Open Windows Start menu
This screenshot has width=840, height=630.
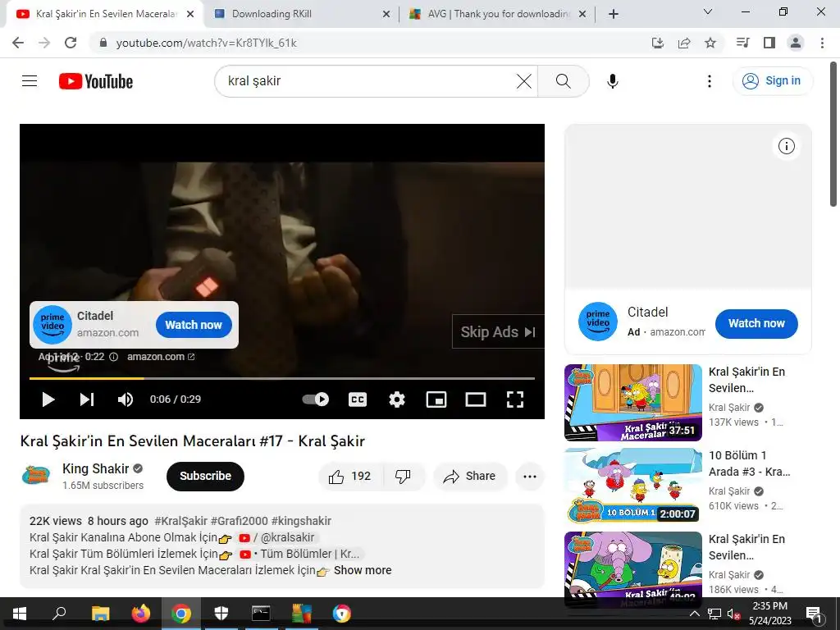[20, 614]
